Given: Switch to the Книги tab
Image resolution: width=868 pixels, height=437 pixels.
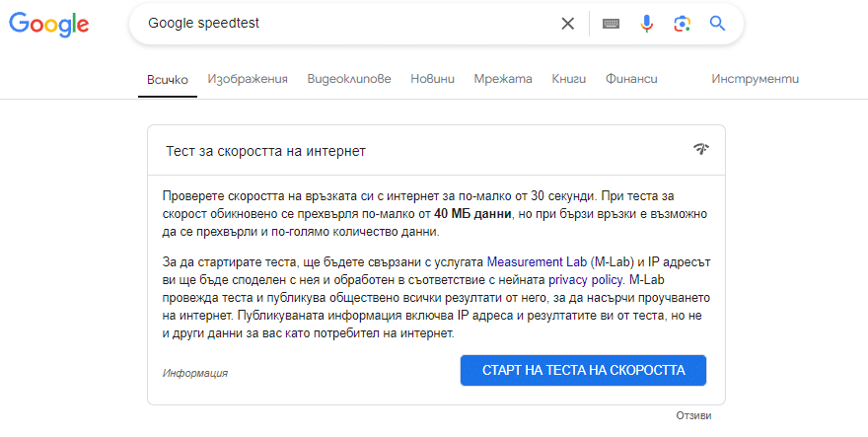Looking at the screenshot, I should [568, 79].
